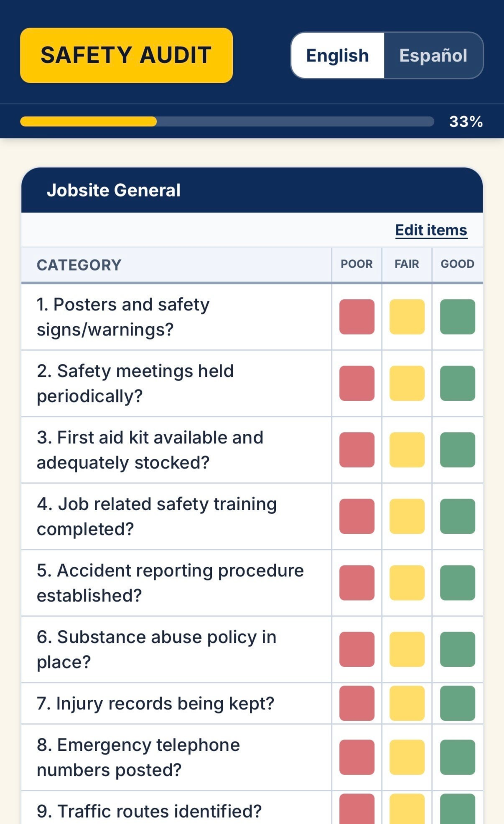Open the Edit items link
Image resolution: width=504 pixels, height=824 pixels.
[431, 230]
